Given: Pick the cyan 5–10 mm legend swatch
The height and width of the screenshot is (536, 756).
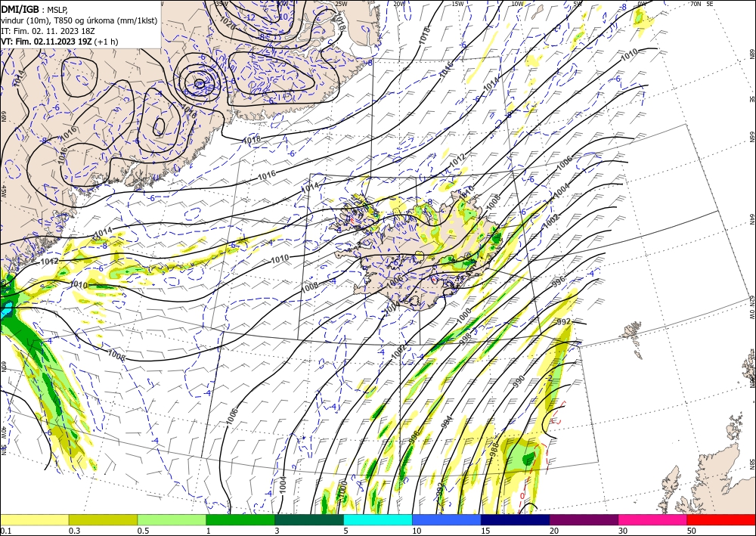Looking at the screenshot, I should point(378,519).
